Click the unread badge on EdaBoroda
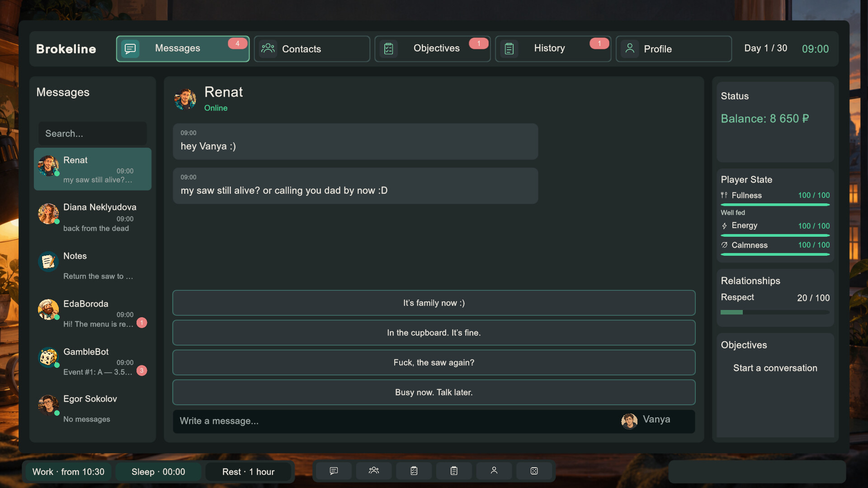This screenshot has width=868, height=488. click(x=142, y=323)
